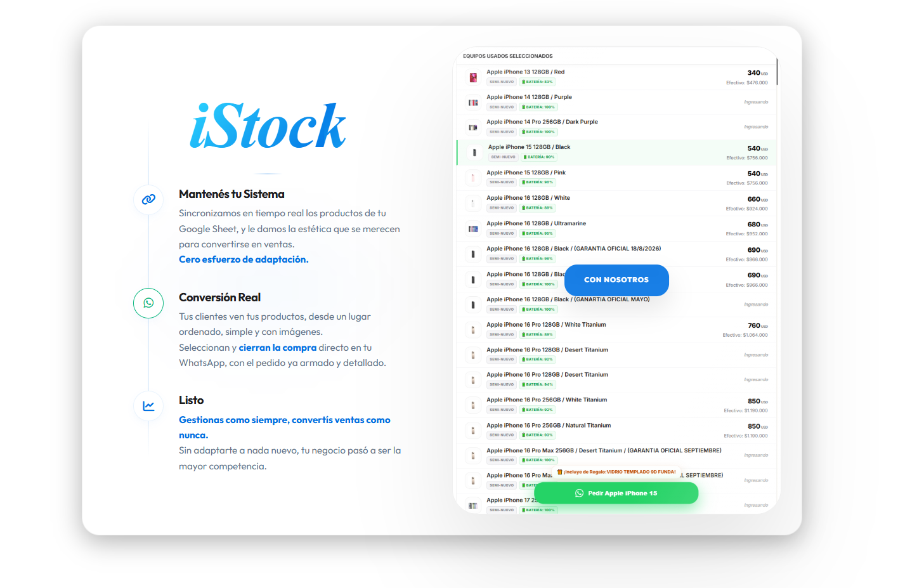Click Ingresando status on the iPhone 14 Purple row
The image size is (924, 588).
point(756,102)
